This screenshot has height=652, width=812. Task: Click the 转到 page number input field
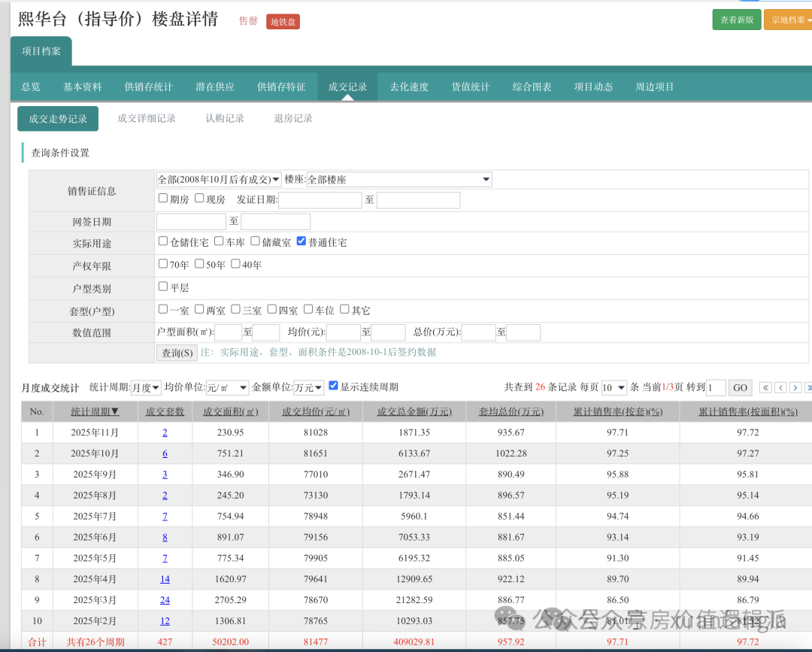point(716,387)
